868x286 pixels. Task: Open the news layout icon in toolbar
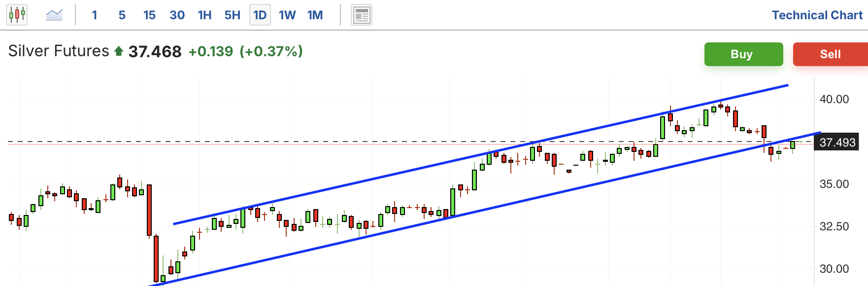[362, 15]
